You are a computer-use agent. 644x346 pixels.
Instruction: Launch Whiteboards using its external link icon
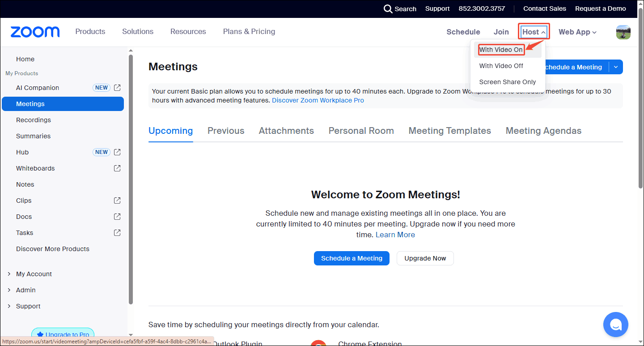(117, 168)
